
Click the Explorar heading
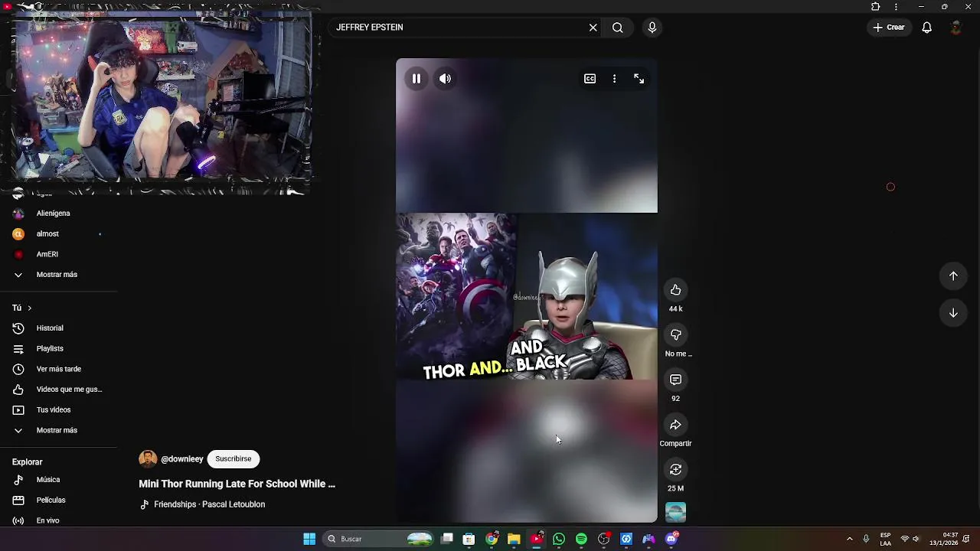coord(28,462)
